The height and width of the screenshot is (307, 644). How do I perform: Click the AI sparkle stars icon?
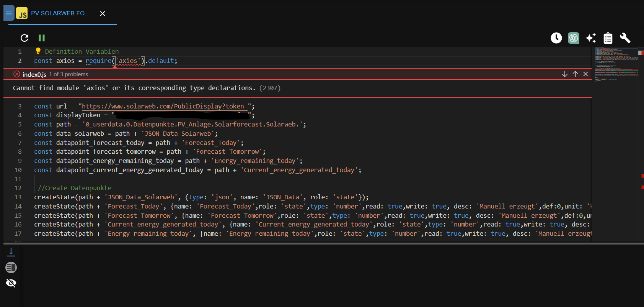point(591,38)
